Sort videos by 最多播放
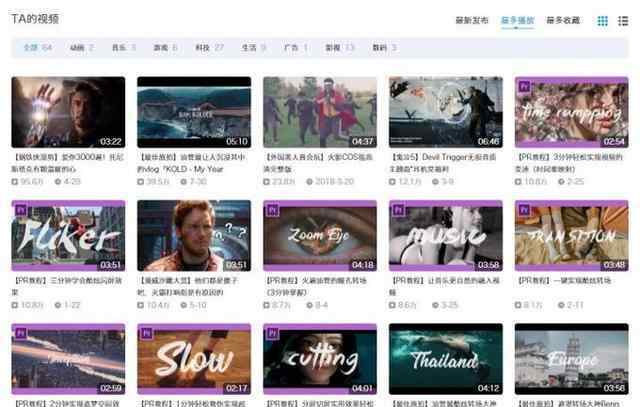The height and width of the screenshot is (407, 640). (518, 20)
